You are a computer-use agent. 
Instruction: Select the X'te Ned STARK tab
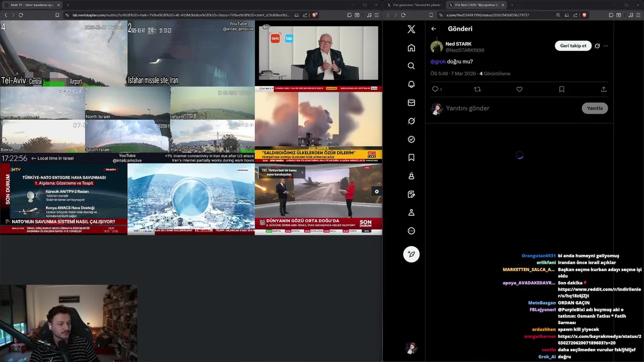tap(475, 5)
